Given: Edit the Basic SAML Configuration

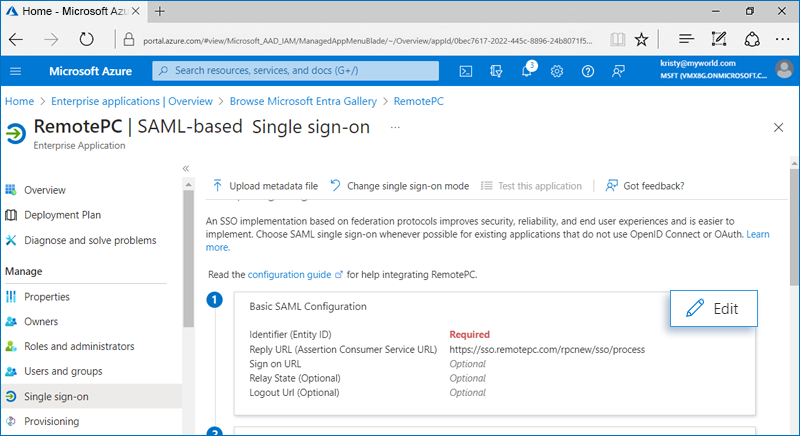Looking at the screenshot, I should coord(712,309).
